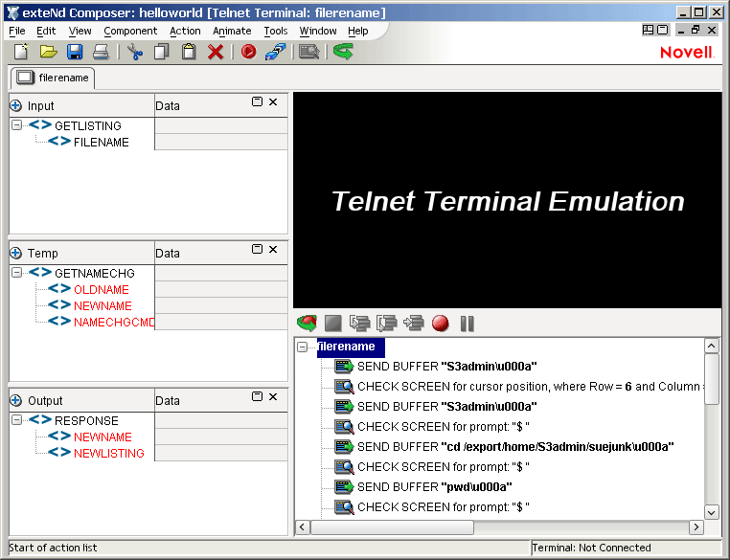The image size is (730, 560).
Task: Open the Window menu
Action: 318,32
